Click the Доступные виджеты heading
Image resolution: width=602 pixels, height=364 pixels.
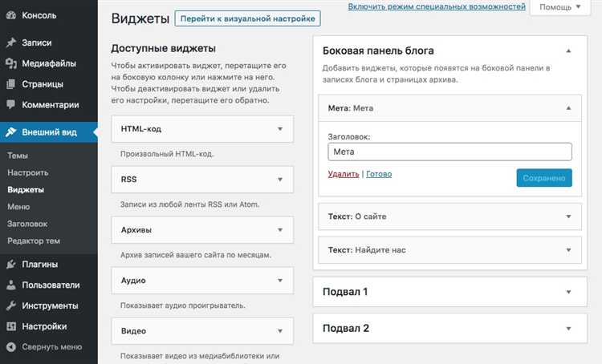[163, 48]
